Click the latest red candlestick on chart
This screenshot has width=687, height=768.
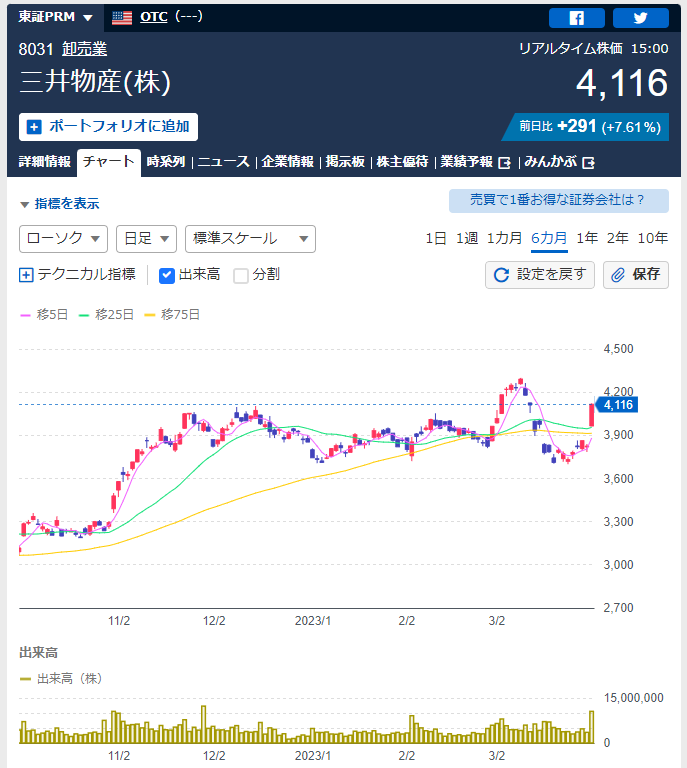click(592, 415)
